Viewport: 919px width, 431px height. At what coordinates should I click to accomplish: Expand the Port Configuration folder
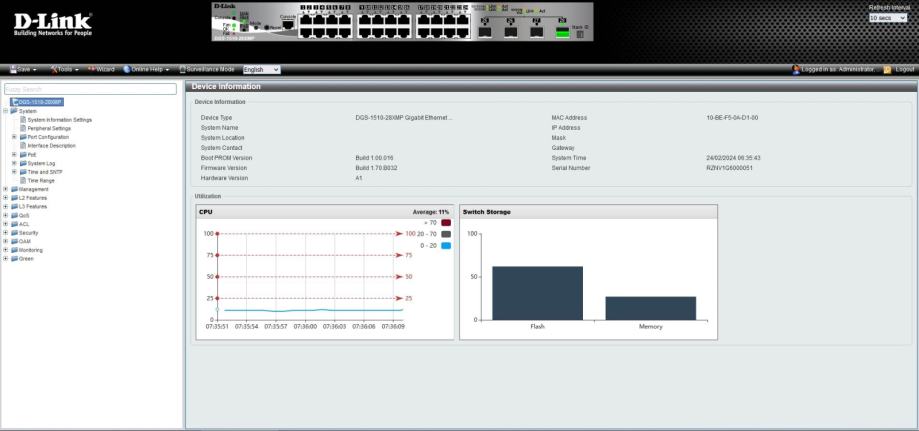[14, 136]
